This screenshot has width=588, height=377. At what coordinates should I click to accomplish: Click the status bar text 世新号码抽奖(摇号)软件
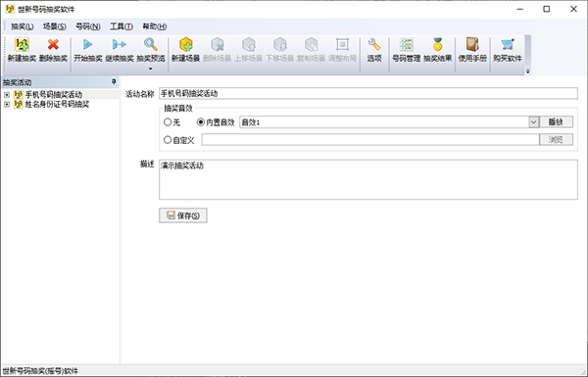point(40,371)
